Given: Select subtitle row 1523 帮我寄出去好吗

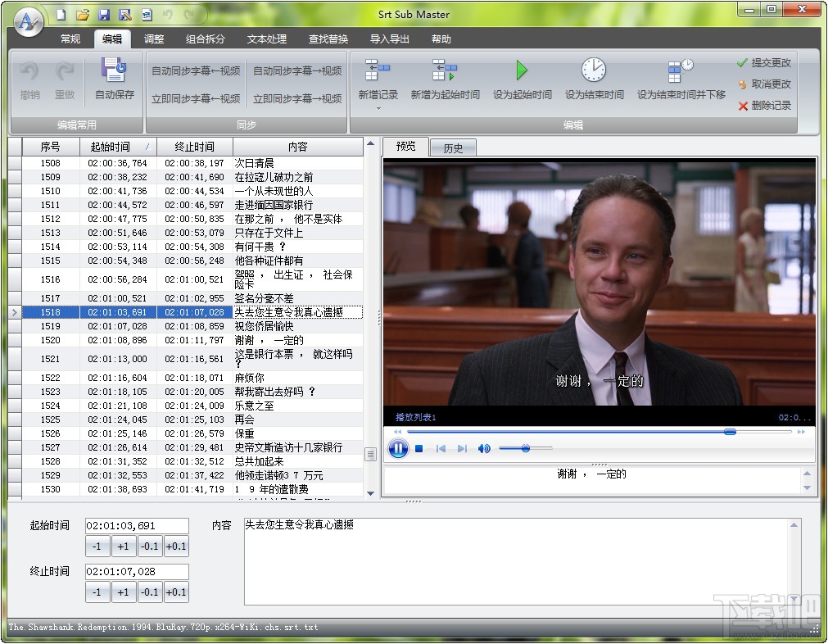Looking at the screenshot, I should 192,392.
